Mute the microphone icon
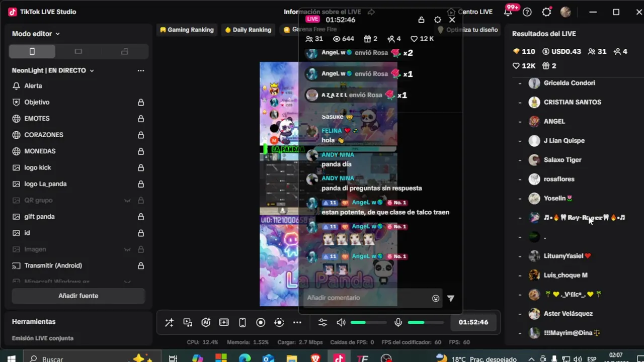Image resolution: width=644 pixels, height=362 pixels. tap(398, 323)
